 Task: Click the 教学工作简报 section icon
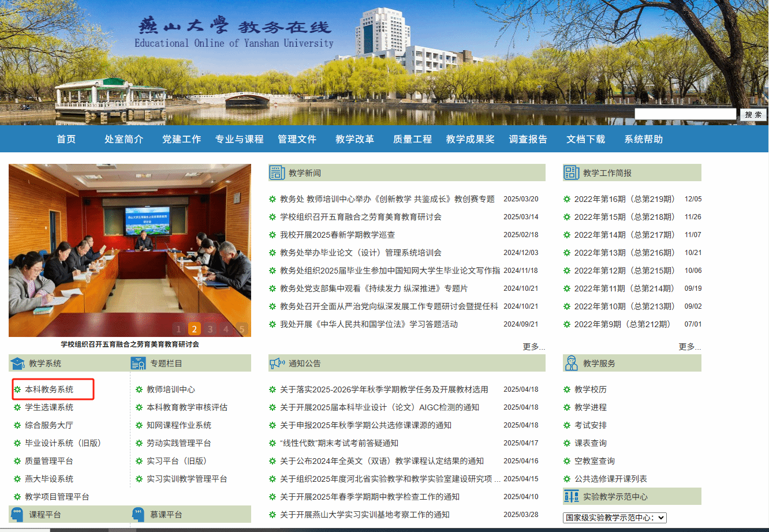572,173
